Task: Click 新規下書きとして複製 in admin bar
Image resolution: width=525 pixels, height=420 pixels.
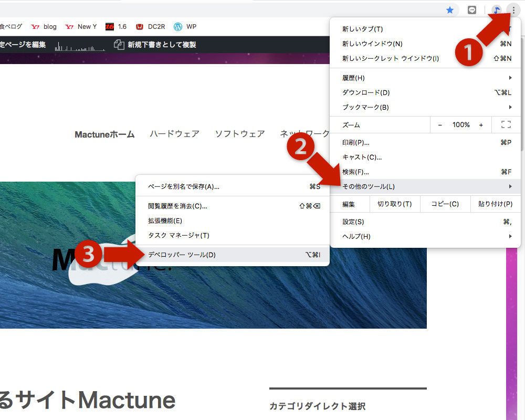Action: pos(162,45)
